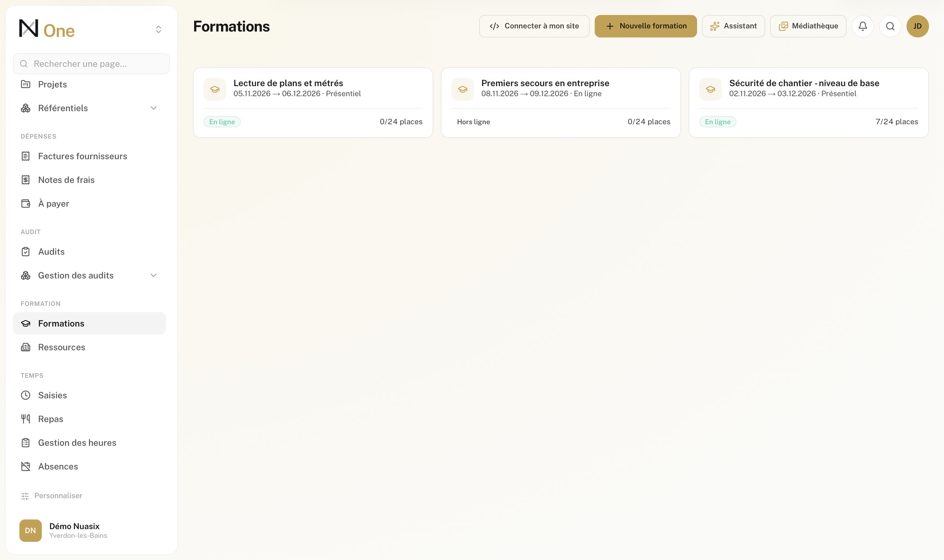The image size is (944, 560).
Task: Open Sécurité de chantier - niveau de base title
Action: [x=804, y=83]
